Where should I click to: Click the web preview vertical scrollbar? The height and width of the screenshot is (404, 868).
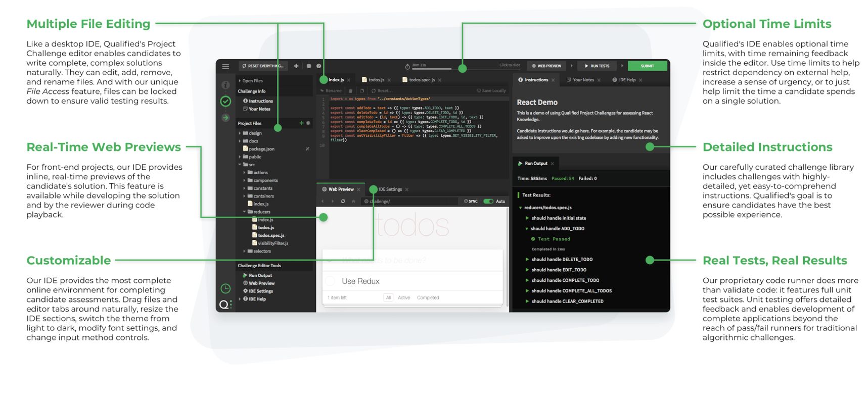[507, 257]
